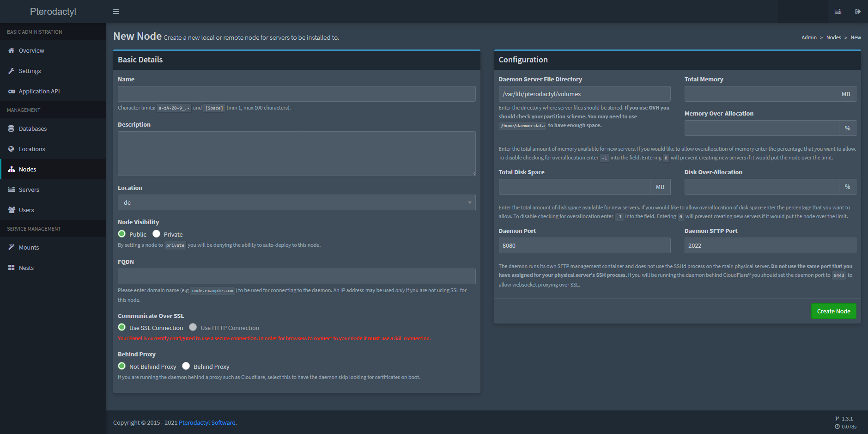Open Databases from the sidebar database icon
The width and height of the screenshot is (868, 434).
12,128
